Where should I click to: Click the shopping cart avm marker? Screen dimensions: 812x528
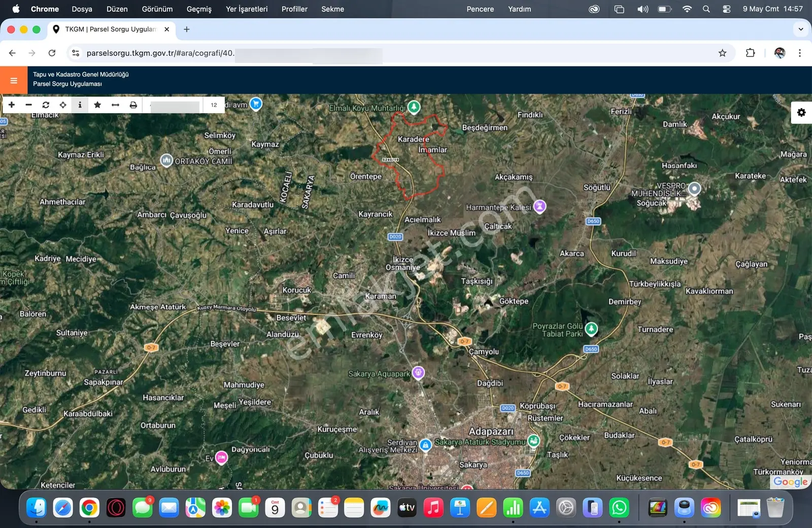tap(256, 104)
